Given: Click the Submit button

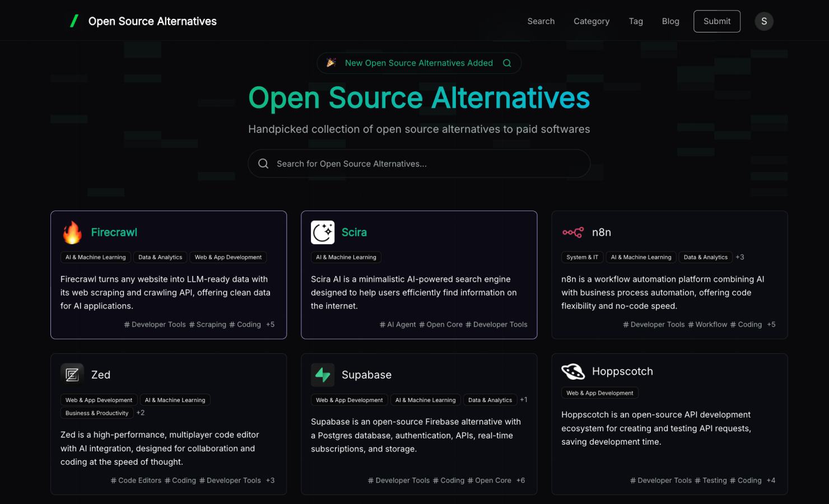Looking at the screenshot, I should coord(717,21).
